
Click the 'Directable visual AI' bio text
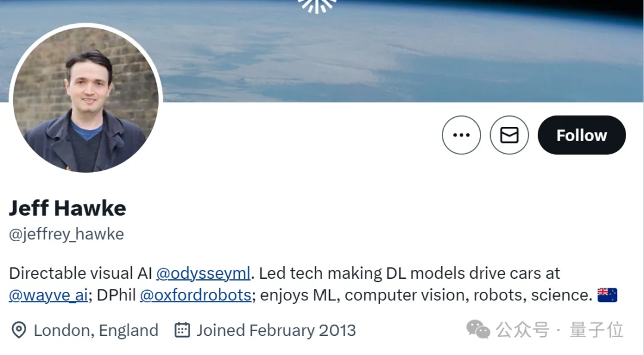(x=80, y=273)
